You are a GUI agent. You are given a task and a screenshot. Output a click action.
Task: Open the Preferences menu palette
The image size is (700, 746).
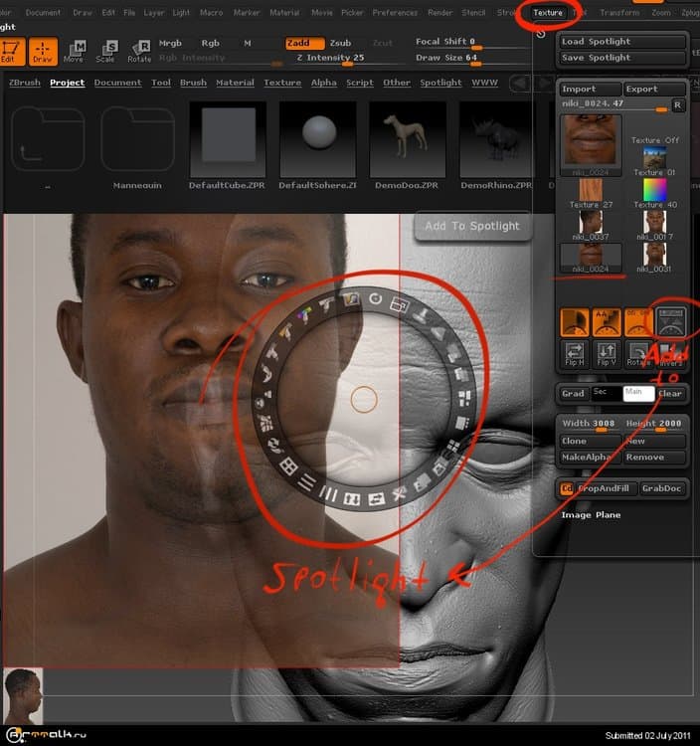click(x=395, y=13)
